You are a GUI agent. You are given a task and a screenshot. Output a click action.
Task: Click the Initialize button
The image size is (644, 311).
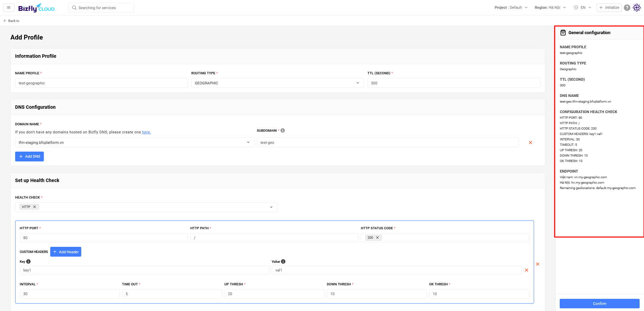(609, 7)
